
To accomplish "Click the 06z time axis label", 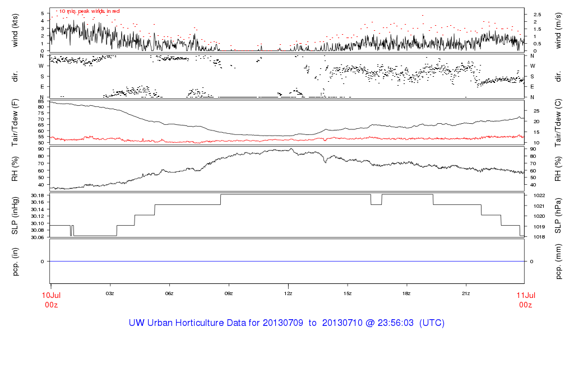I will coord(169,293).
